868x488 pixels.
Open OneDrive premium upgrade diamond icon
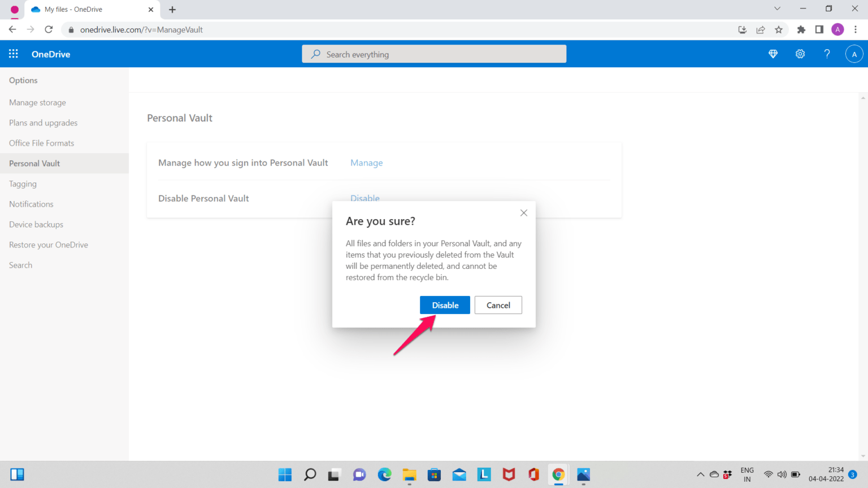click(x=772, y=54)
